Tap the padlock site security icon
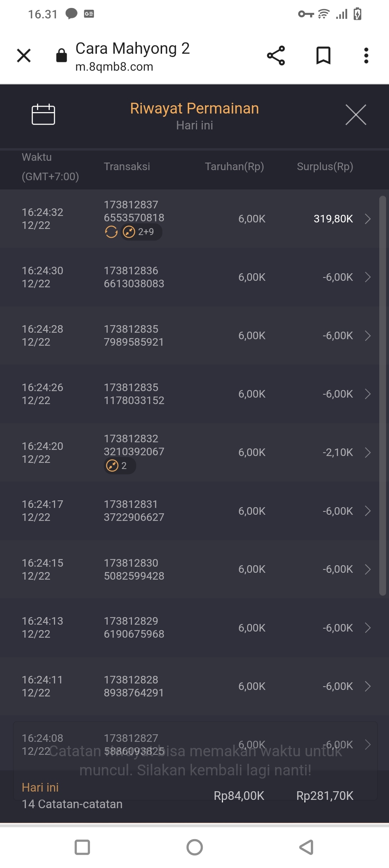This screenshot has height=868, width=389. [x=62, y=56]
